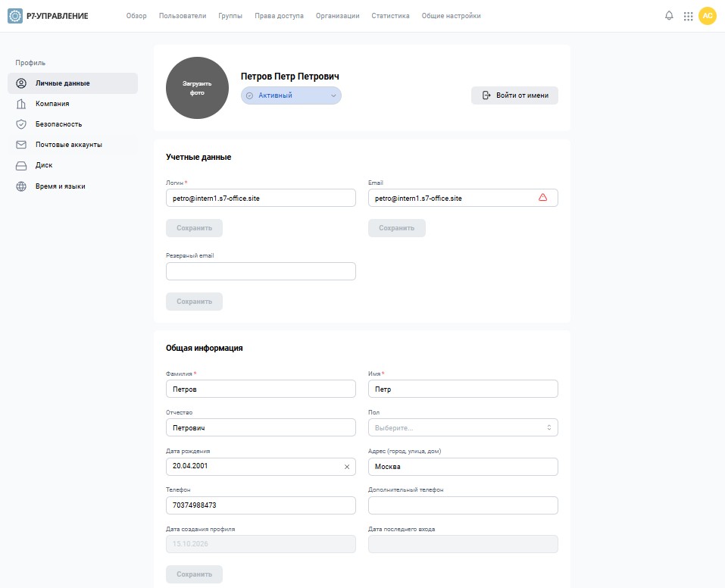This screenshot has width=725, height=588.
Task: Open the apps grid launcher
Action: pyautogui.click(x=688, y=16)
